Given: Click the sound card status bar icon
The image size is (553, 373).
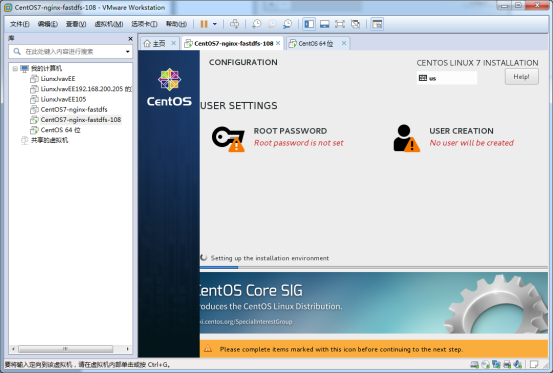Looking at the screenshot, I should click(518, 364).
